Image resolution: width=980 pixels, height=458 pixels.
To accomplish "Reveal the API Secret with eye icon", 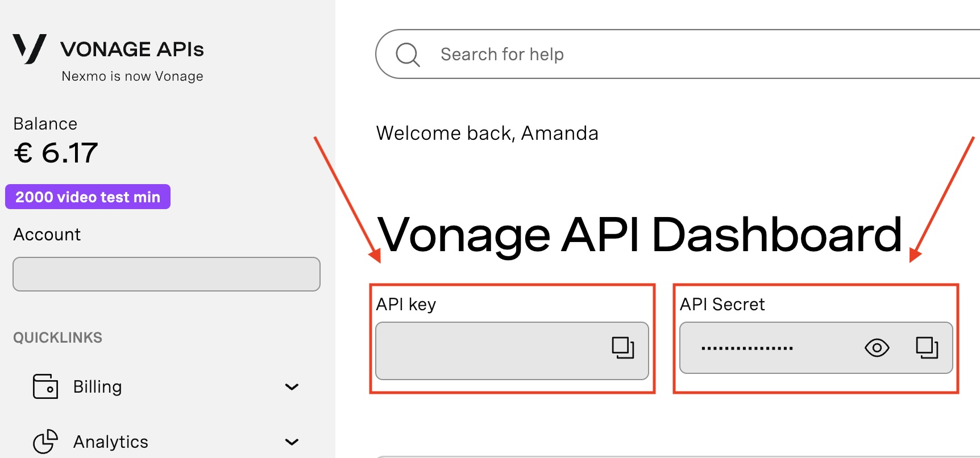I will tap(877, 348).
